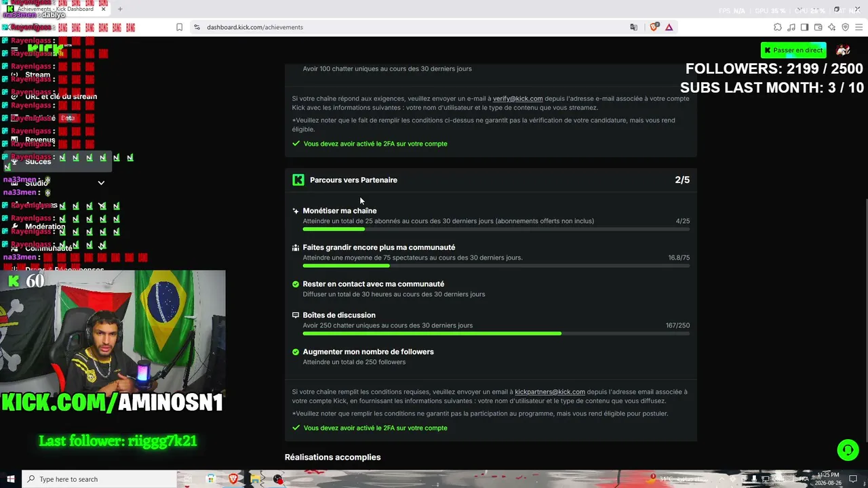
Task: Click the 2/5 progress count
Action: click(682, 180)
